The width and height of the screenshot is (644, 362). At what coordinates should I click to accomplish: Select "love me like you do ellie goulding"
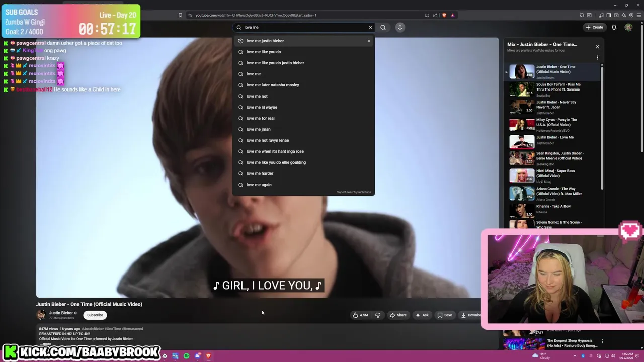click(303, 162)
